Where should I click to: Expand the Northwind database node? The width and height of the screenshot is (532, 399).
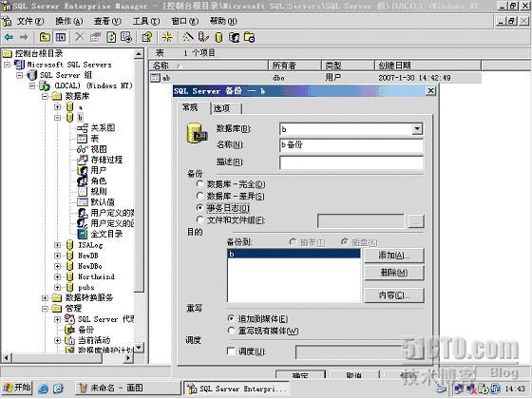[x=58, y=276]
